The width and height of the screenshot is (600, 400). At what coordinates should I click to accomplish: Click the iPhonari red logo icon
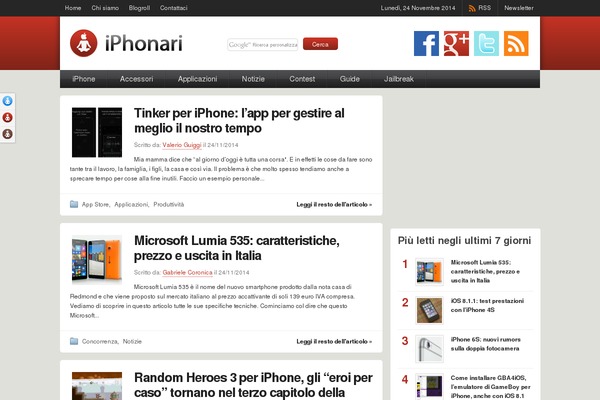(84, 43)
